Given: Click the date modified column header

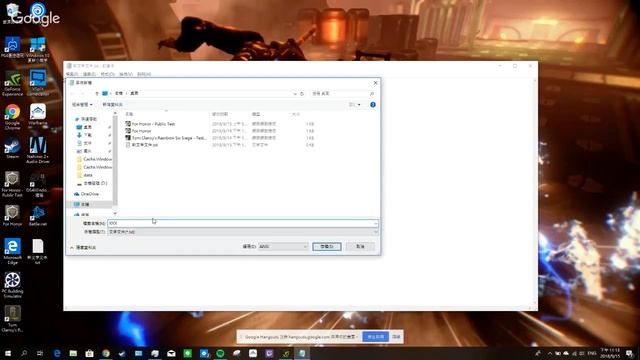Looking at the screenshot, I should pyautogui.click(x=220, y=114).
